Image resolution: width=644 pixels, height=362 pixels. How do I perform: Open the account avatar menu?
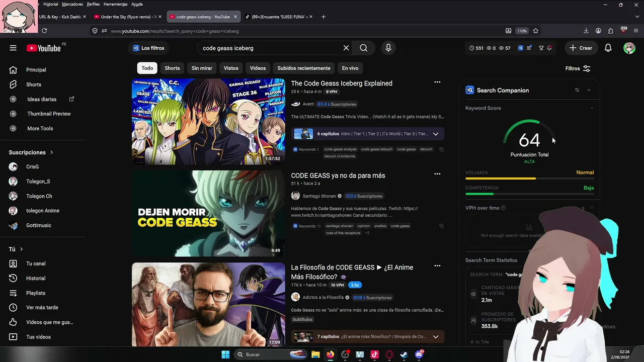coord(629,48)
